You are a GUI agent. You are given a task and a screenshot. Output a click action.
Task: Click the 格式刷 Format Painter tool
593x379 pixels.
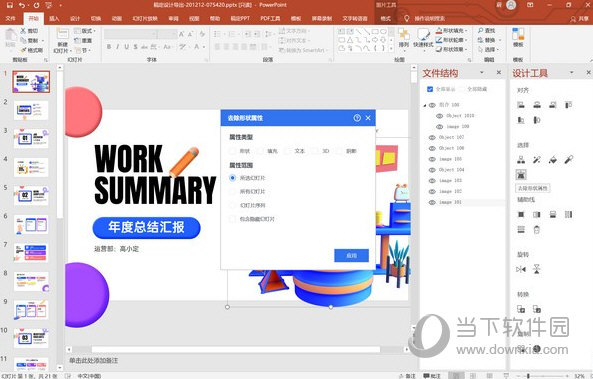pos(33,50)
